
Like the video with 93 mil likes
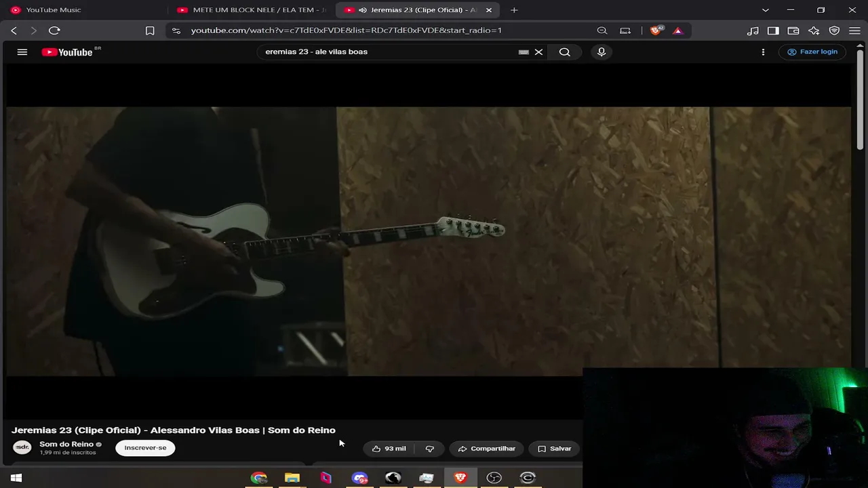(389, 449)
